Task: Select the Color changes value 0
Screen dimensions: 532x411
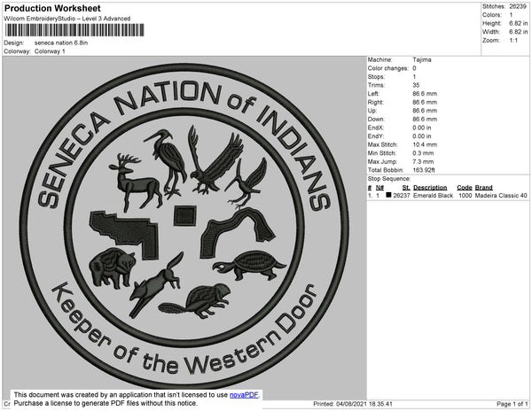Action: pyautogui.click(x=415, y=68)
